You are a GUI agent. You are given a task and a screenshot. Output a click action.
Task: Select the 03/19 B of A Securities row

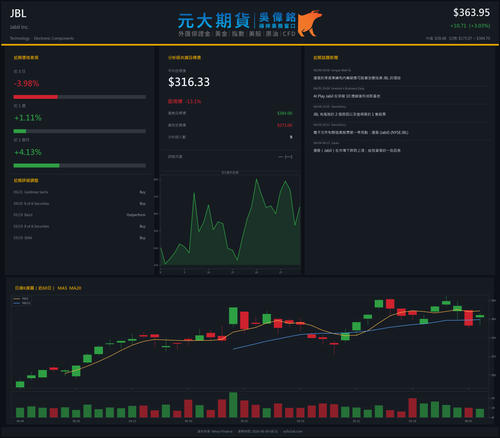[80, 226]
